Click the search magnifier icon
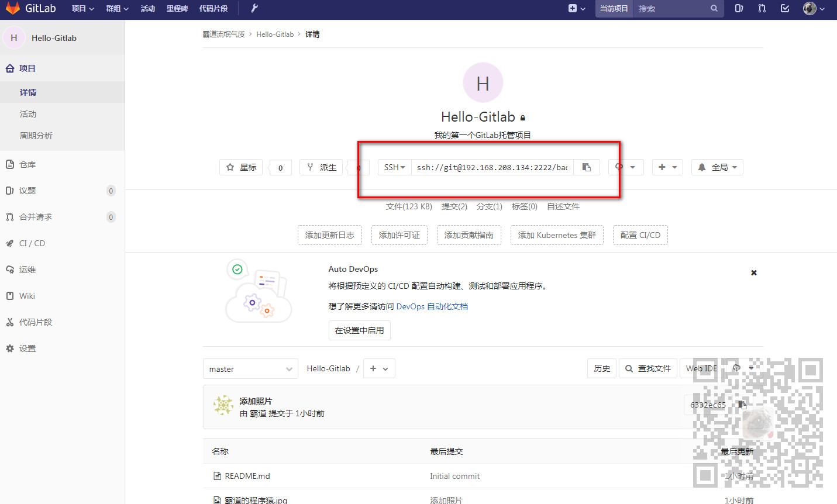 [714, 8]
